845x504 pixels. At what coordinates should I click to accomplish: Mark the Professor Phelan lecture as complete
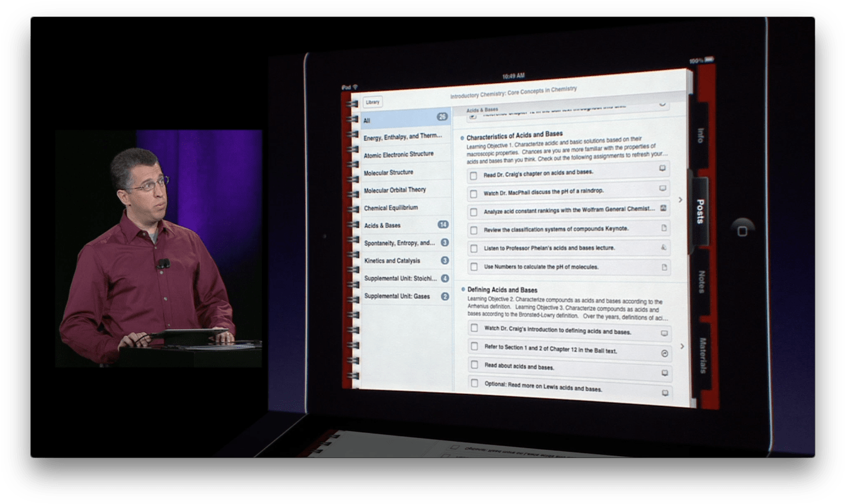(x=474, y=248)
